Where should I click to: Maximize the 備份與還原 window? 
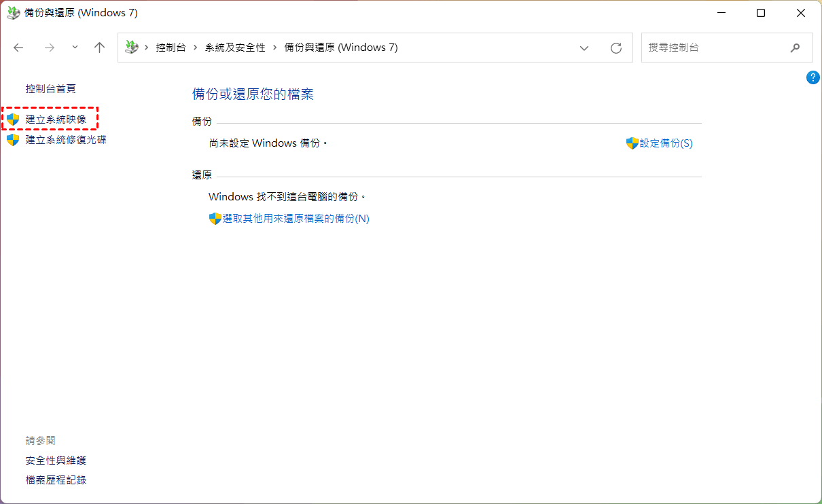coord(761,13)
